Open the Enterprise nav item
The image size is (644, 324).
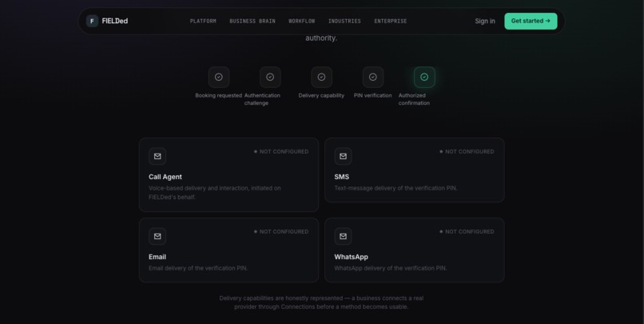(390, 21)
